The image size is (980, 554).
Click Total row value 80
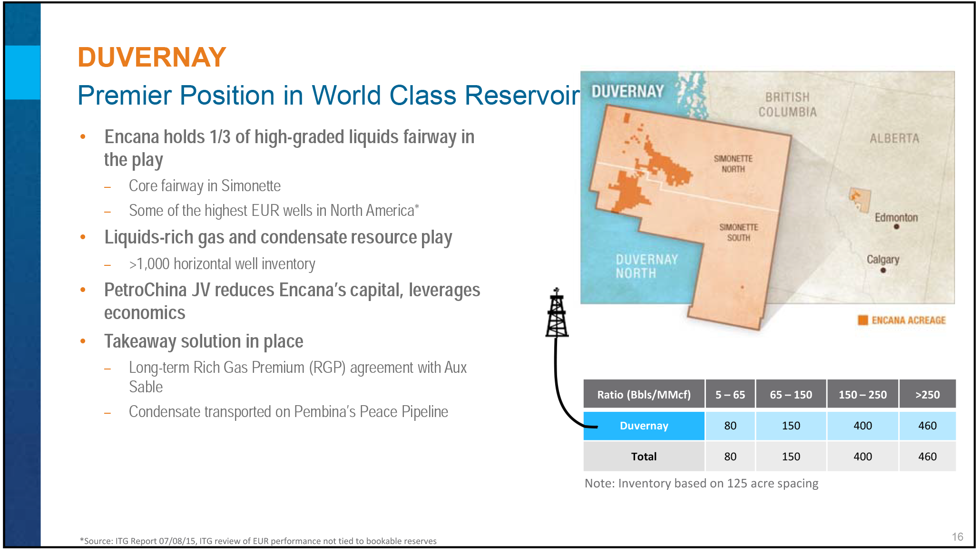tap(730, 457)
